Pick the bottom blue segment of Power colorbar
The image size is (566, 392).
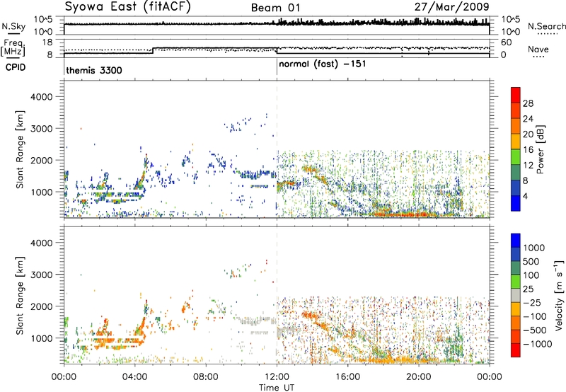click(x=516, y=203)
